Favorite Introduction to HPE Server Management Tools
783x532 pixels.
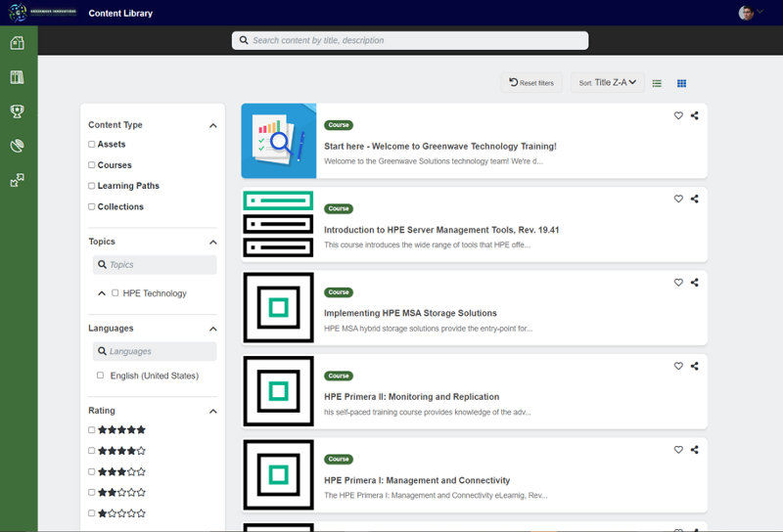click(x=678, y=199)
